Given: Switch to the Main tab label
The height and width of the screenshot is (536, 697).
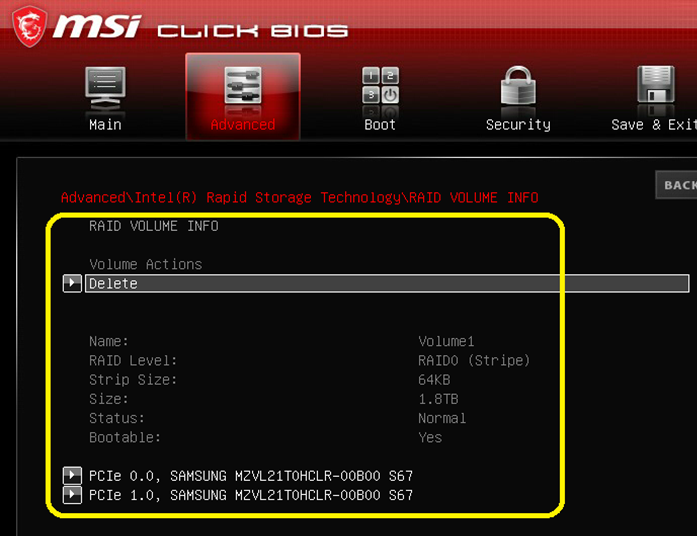Looking at the screenshot, I should (105, 125).
